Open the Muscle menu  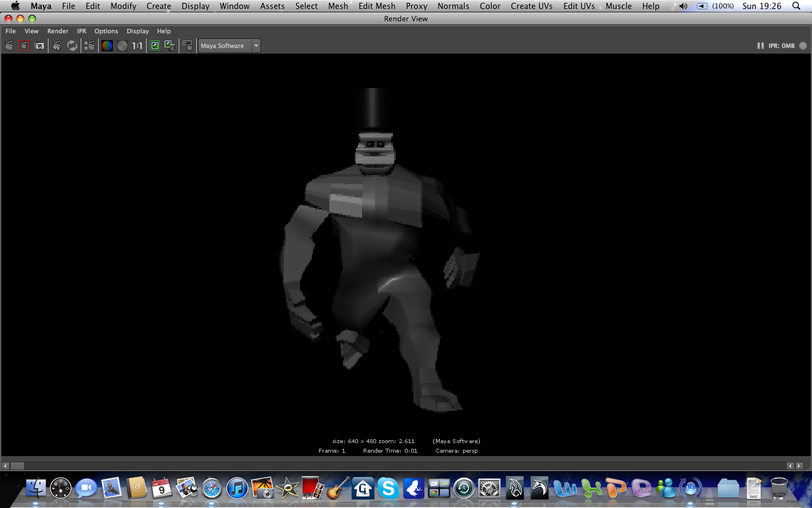[619, 6]
